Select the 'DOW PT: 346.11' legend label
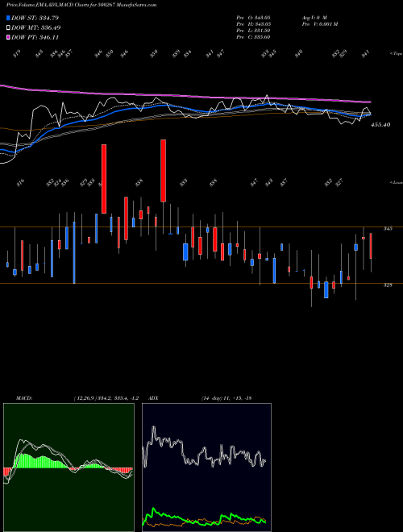 click(35, 37)
